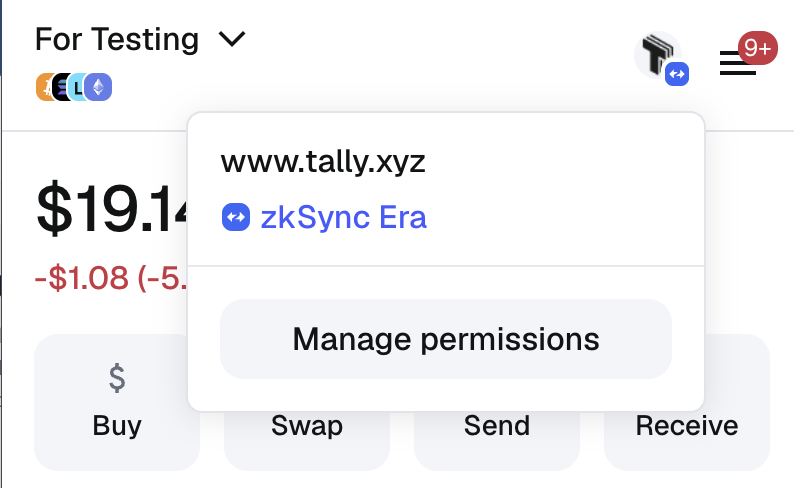This screenshot has height=488, width=794.
Task: Choose the Send action
Action: (497, 426)
